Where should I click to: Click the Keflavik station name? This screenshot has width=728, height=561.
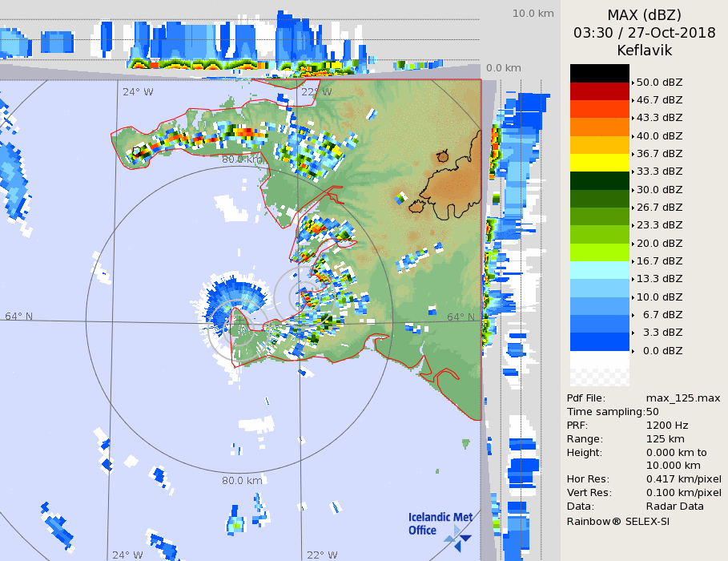click(x=644, y=50)
